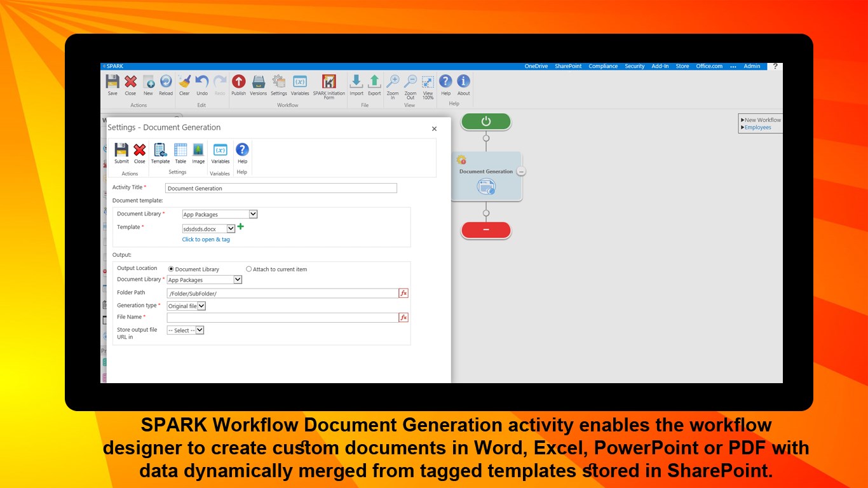868x488 pixels.
Task: Submit the Document Generation settings
Action: (121, 153)
